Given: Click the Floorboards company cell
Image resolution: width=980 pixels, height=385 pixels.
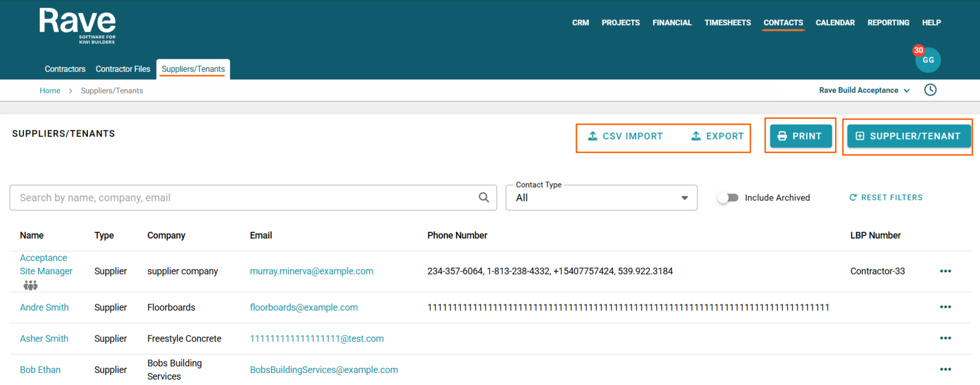Looking at the screenshot, I should click(x=171, y=307).
